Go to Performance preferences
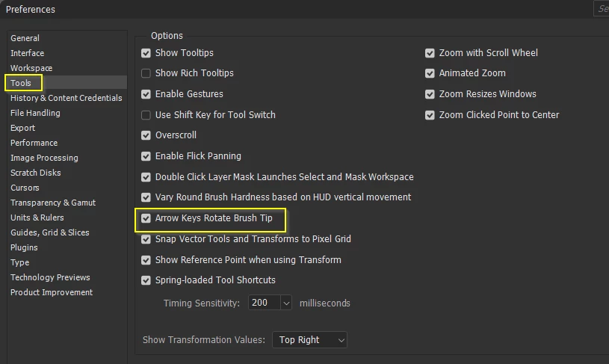Viewport: 609px width, 364px height. [x=34, y=143]
